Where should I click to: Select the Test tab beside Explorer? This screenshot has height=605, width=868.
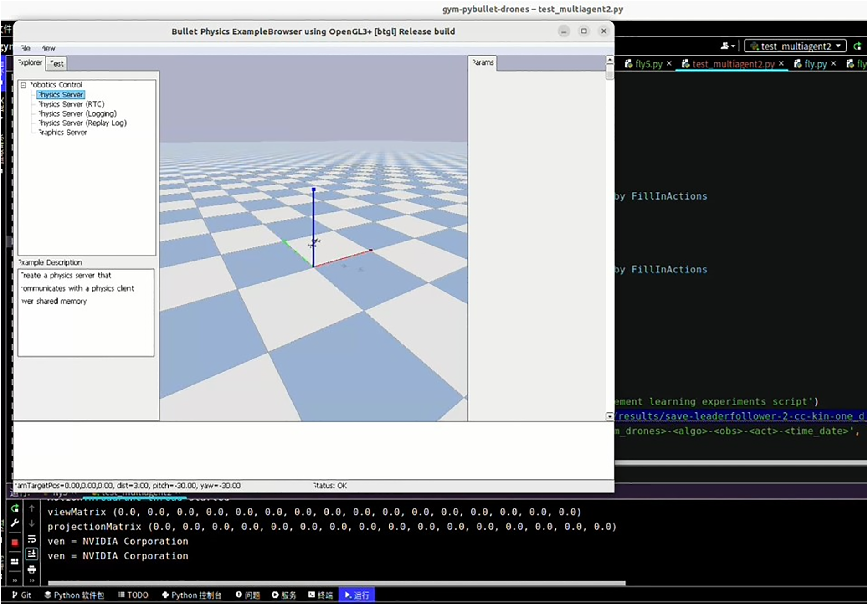coord(57,63)
